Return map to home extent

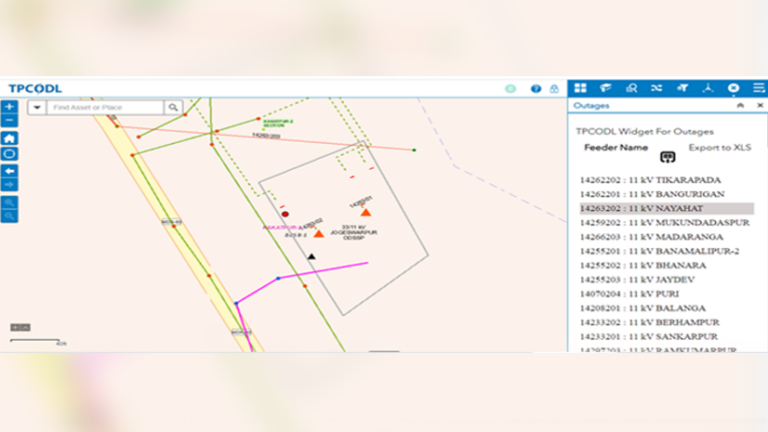click(9, 138)
